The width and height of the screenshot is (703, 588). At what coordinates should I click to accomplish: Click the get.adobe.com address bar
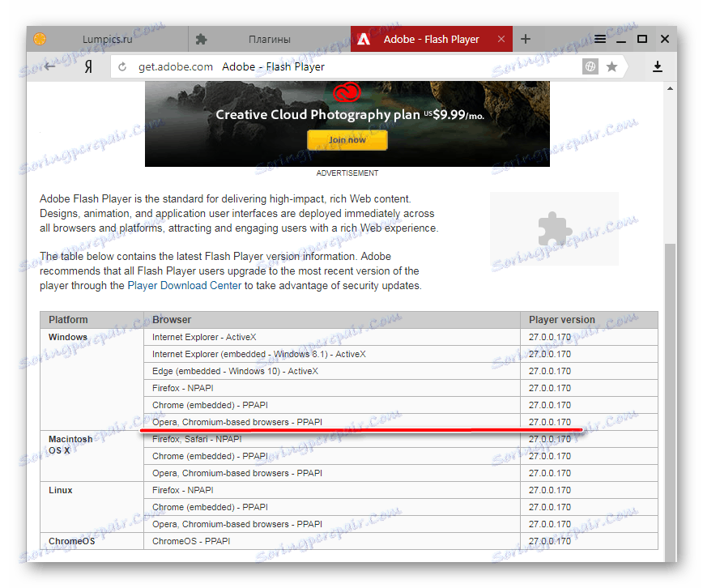point(345,67)
